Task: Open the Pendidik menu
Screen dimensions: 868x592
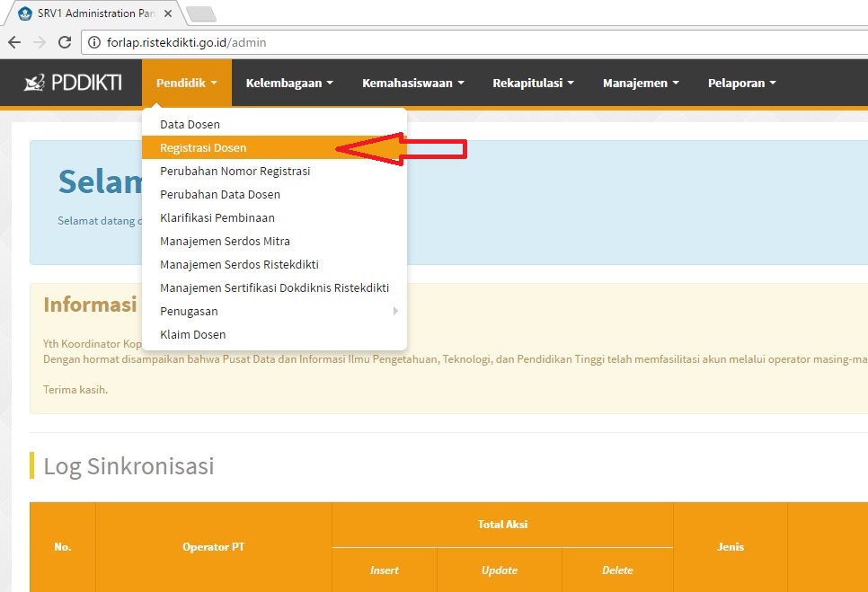Action: 186,82
